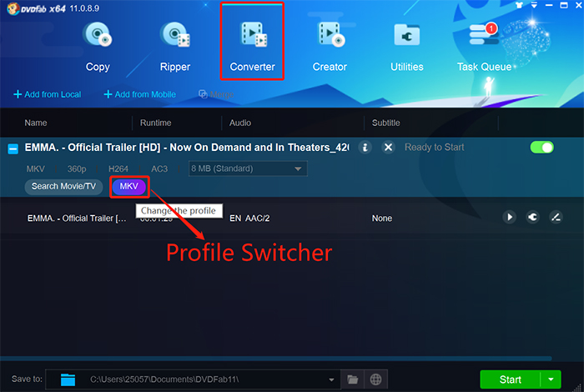584x392 pixels.
Task: Open the Creator module
Action: click(x=330, y=45)
